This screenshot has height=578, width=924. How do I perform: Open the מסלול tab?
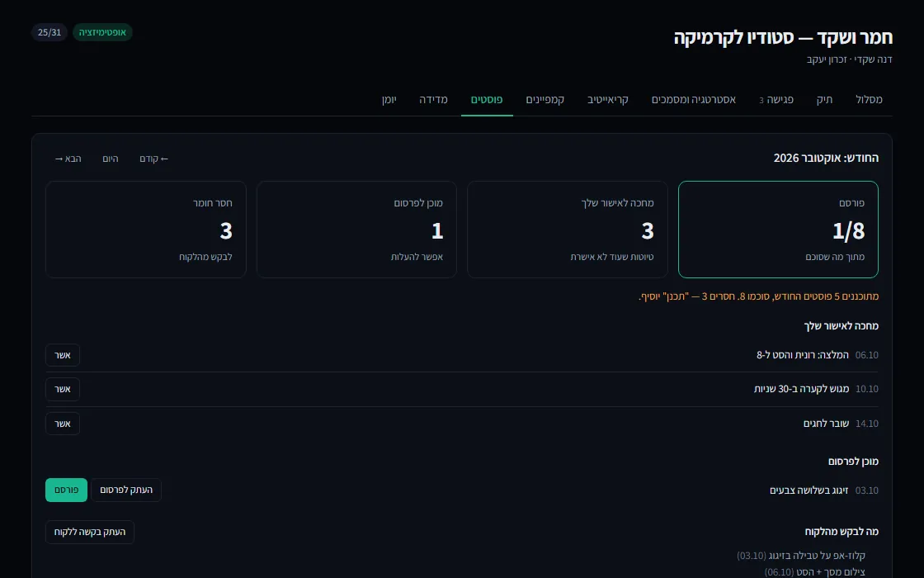(x=870, y=100)
